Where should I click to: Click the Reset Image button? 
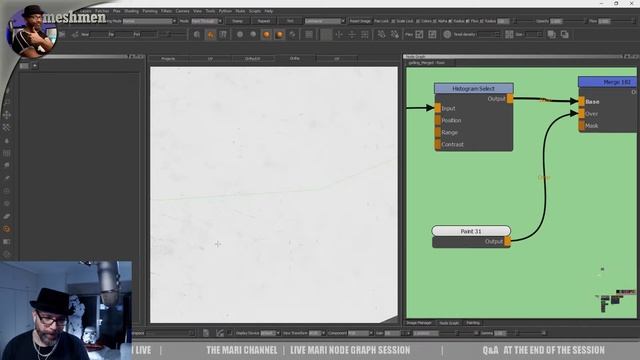[x=360, y=21]
